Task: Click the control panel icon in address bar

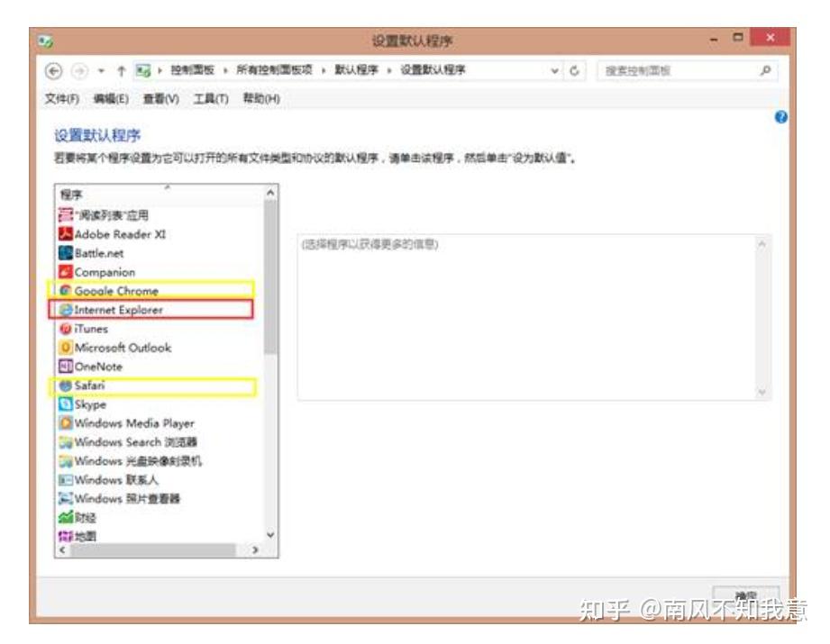Action: pos(143,70)
